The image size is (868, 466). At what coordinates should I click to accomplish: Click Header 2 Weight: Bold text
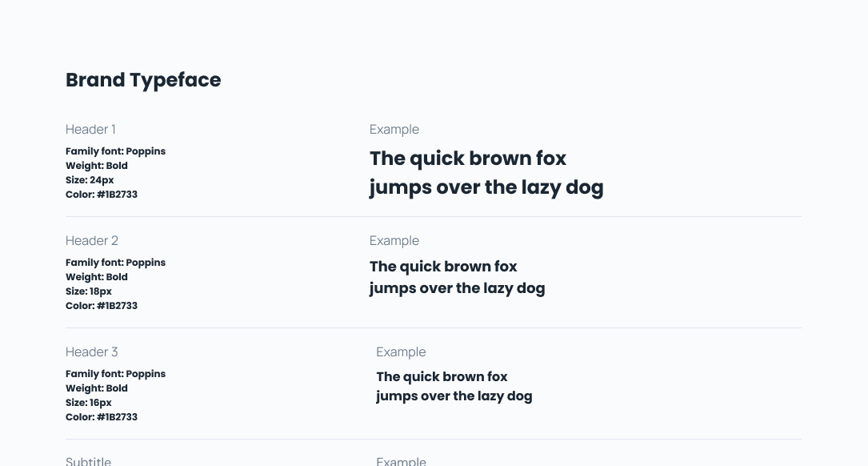[x=97, y=277]
